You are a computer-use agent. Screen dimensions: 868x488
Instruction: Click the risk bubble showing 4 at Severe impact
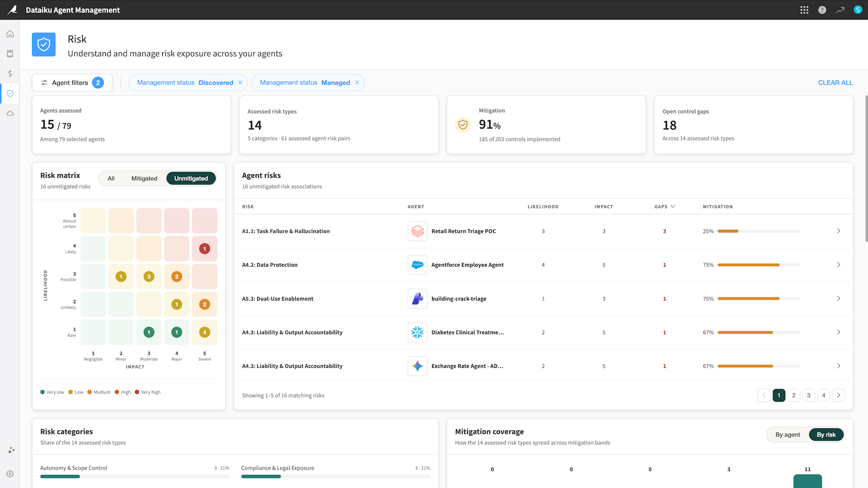[x=204, y=332]
